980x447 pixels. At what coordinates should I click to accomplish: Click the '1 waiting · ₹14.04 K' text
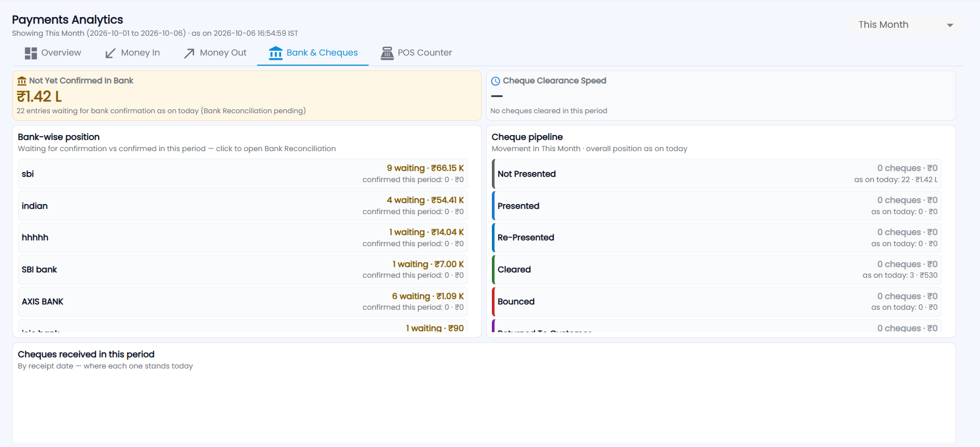click(426, 232)
